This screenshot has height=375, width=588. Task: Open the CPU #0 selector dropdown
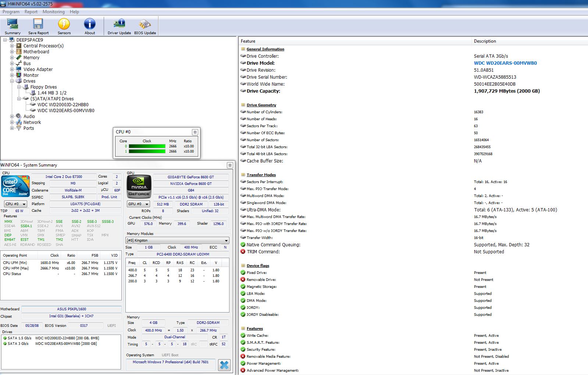coord(16,204)
